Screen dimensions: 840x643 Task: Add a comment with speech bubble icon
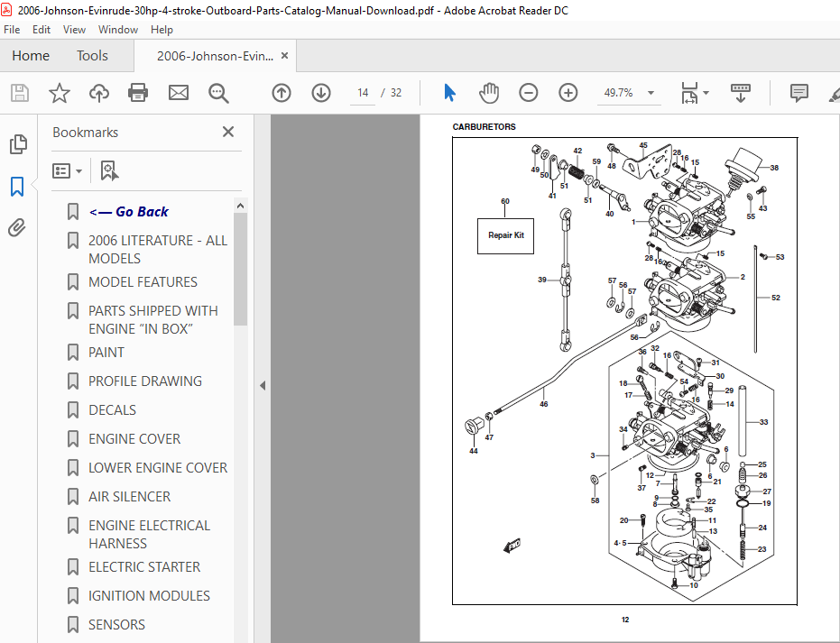(x=798, y=93)
